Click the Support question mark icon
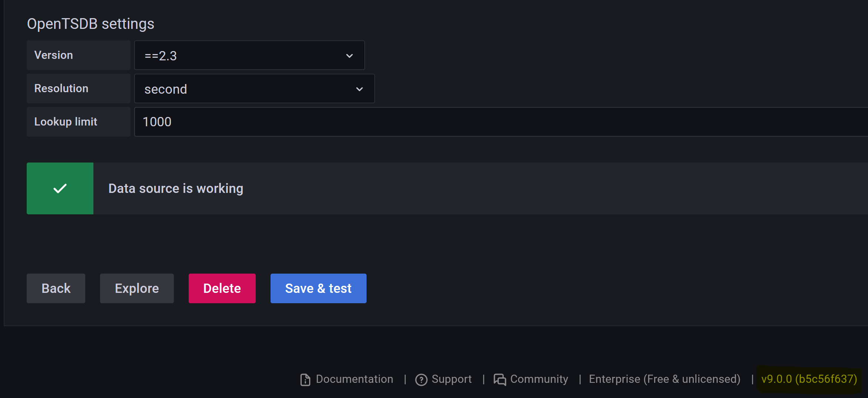The image size is (868, 398). pyautogui.click(x=421, y=379)
